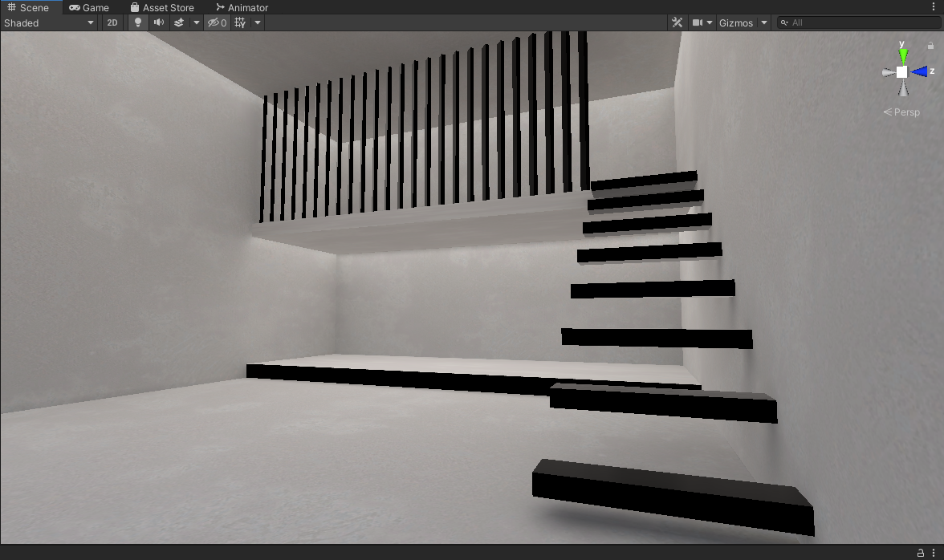Open the Shaded draw mode dropdown

[x=48, y=22]
